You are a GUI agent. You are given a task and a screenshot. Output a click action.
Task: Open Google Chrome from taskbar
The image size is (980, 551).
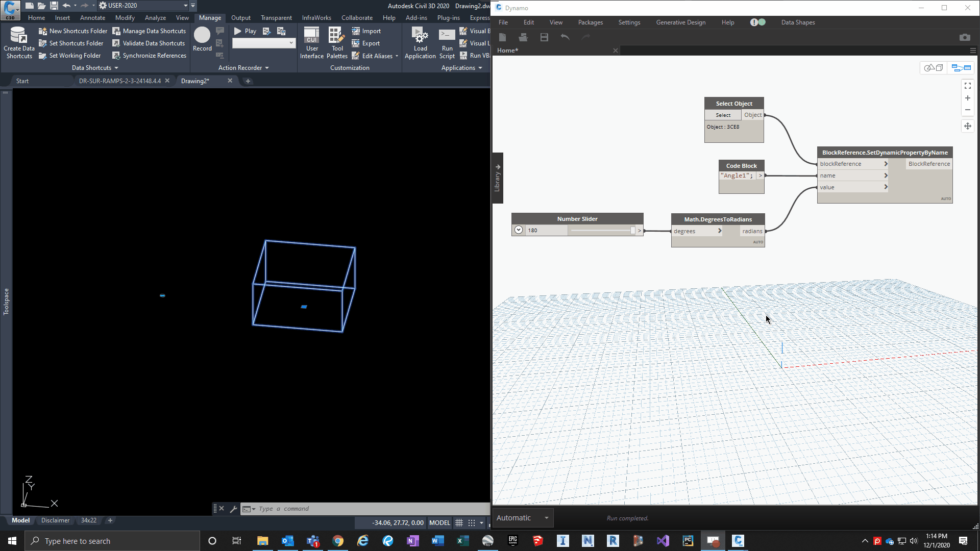coord(338,541)
